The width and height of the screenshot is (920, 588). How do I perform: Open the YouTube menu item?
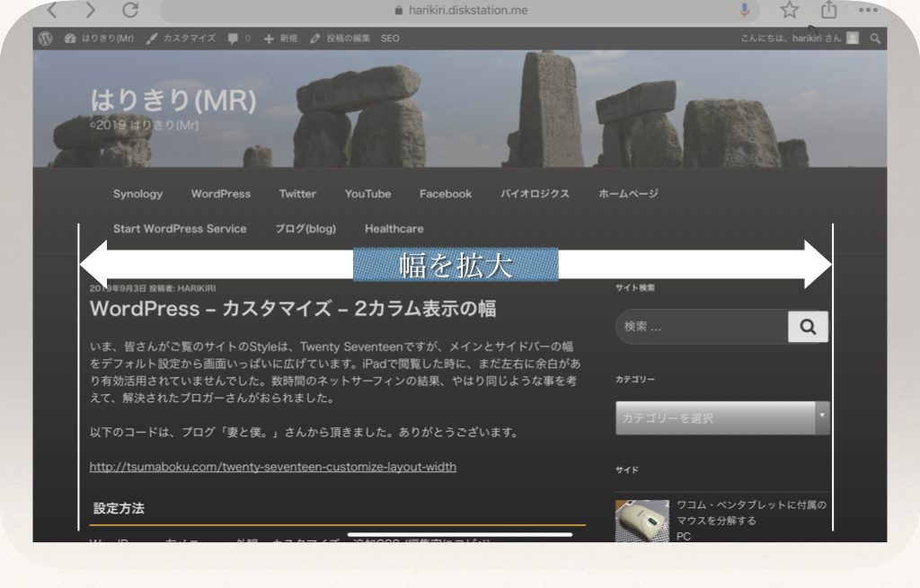[x=367, y=194]
